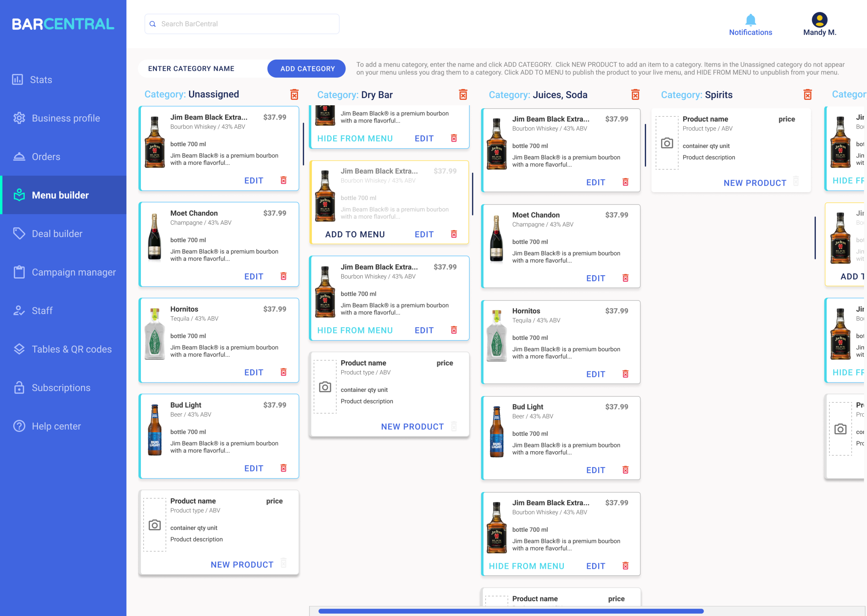Screen dimensions: 867x616
Task: Open the Orders section
Action: point(45,157)
